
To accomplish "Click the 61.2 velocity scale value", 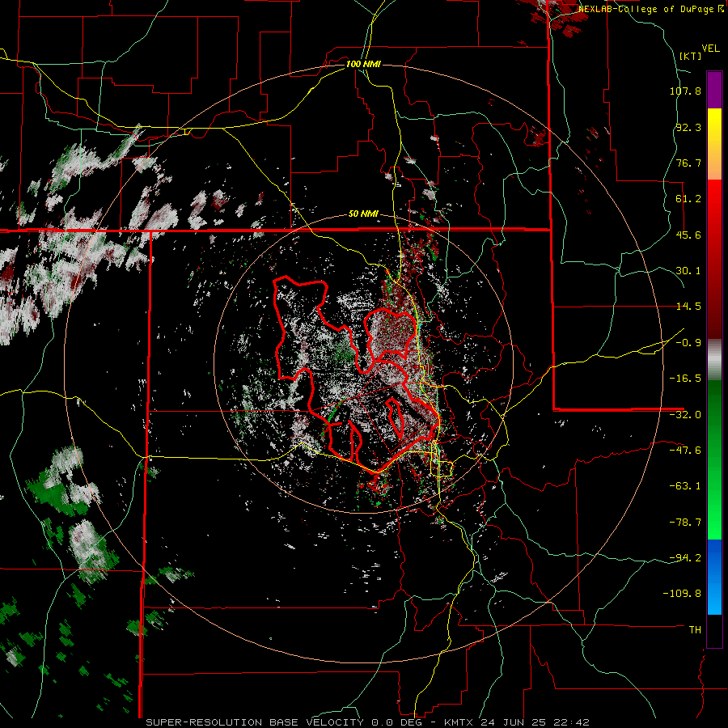I will click(x=688, y=199).
